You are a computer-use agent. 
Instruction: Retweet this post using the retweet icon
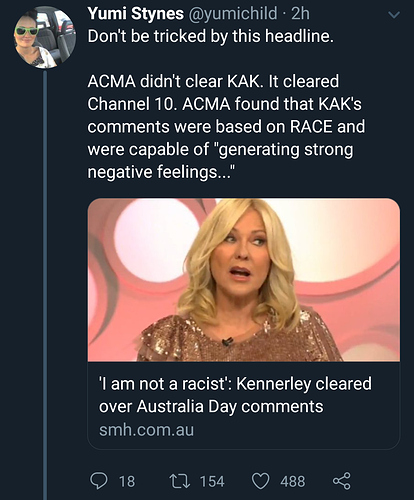coord(180,481)
